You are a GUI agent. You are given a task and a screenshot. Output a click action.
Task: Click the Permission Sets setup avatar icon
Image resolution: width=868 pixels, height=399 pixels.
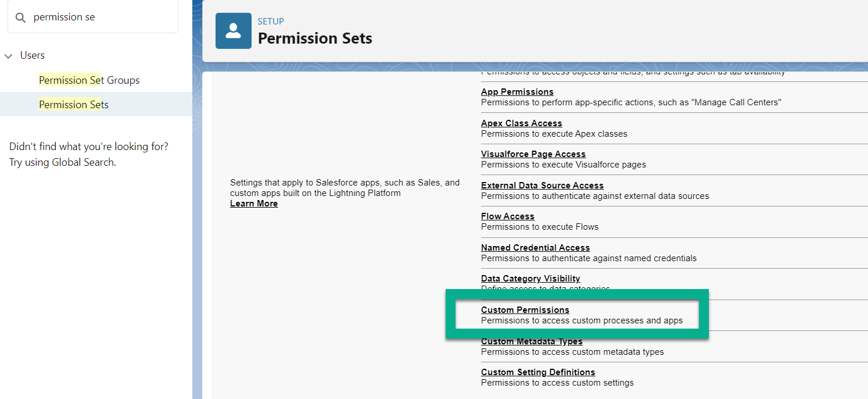(x=233, y=30)
